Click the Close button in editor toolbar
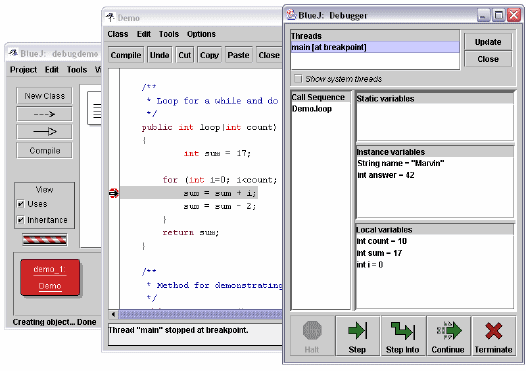The image size is (526, 371). (x=269, y=55)
